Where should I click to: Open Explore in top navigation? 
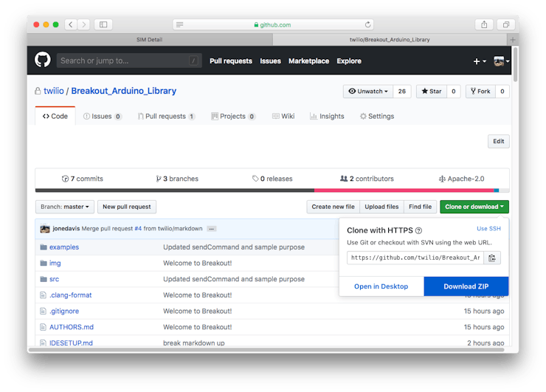pos(349,61)
